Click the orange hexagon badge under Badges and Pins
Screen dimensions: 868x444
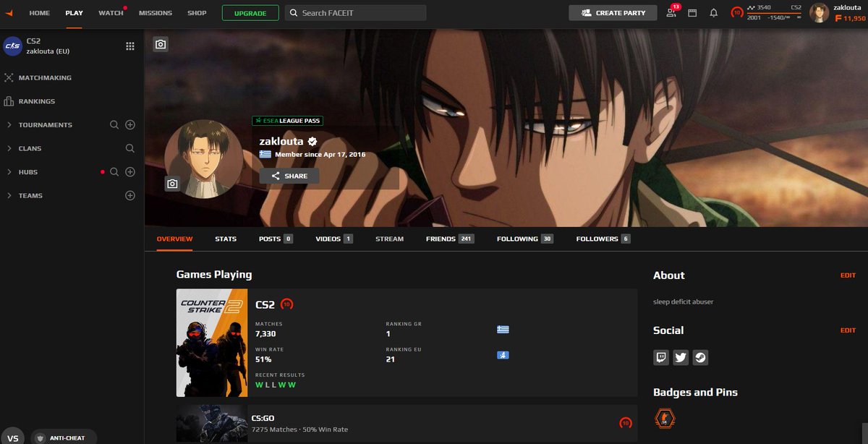[665, 419]
